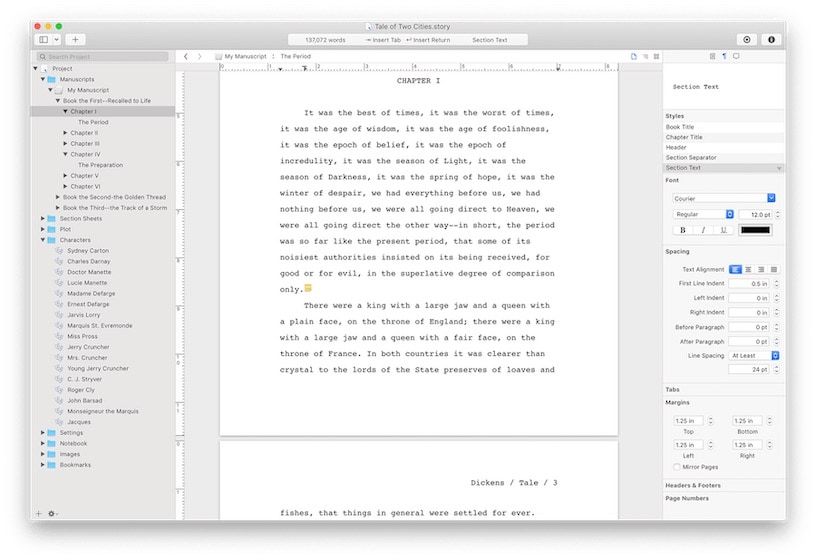Viewport: 816px width, 560px height.
Task: Click the Insert Return button
Action: pos(428,40)
